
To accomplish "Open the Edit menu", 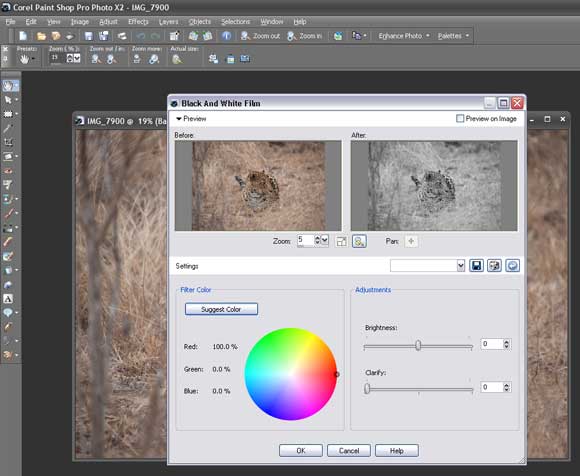I will click(31, 22).
